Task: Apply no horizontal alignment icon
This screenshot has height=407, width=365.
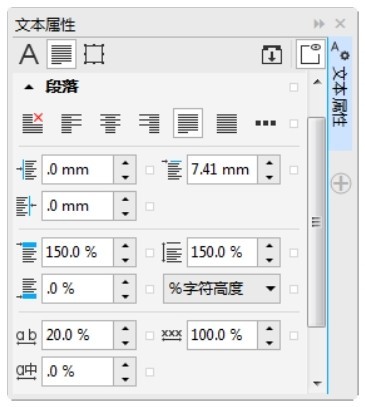Action: [x=33, y=123]
